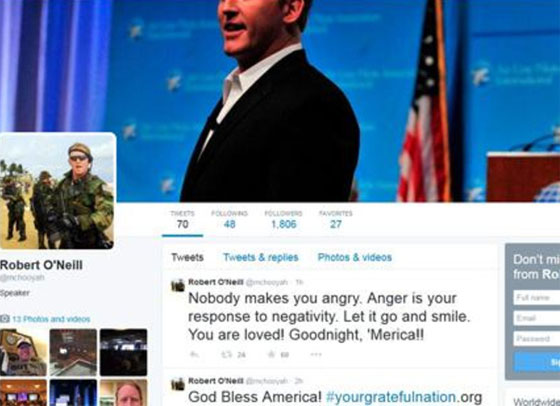
Task: Open the large profile picture of soldier
Action: pyautogui.click(x=57, y=191)
